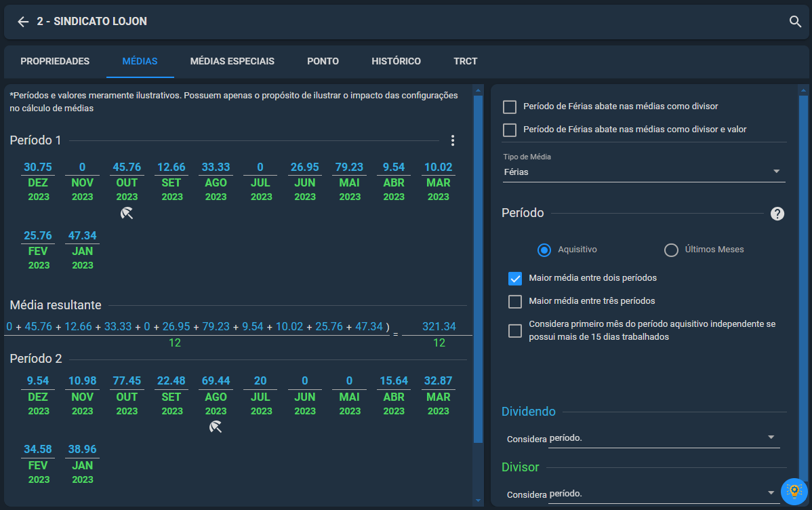Open the Período 1 three-dot options menu
This screenshot has height=510, width=812.
[x=453, y=140]
